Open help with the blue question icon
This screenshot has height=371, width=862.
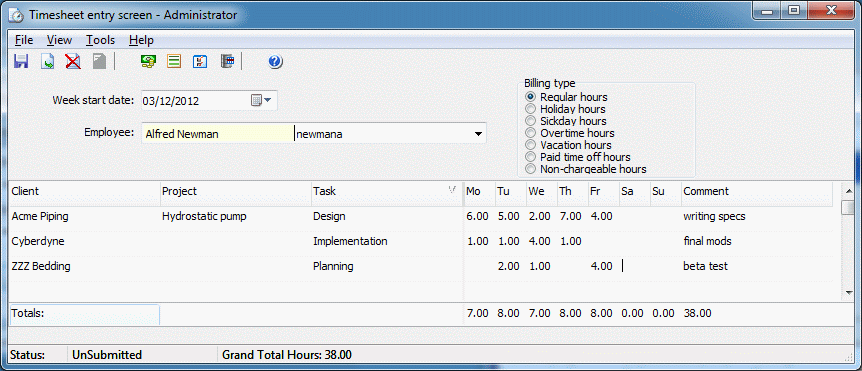[275, 62]
